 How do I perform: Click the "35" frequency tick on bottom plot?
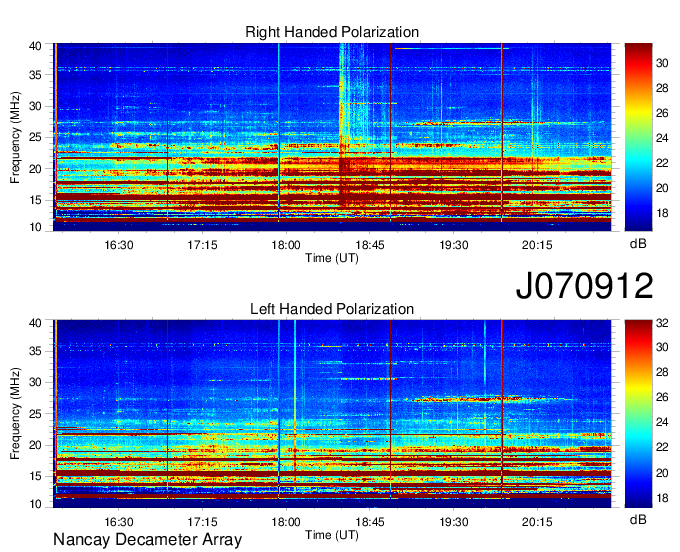(35, 351)
